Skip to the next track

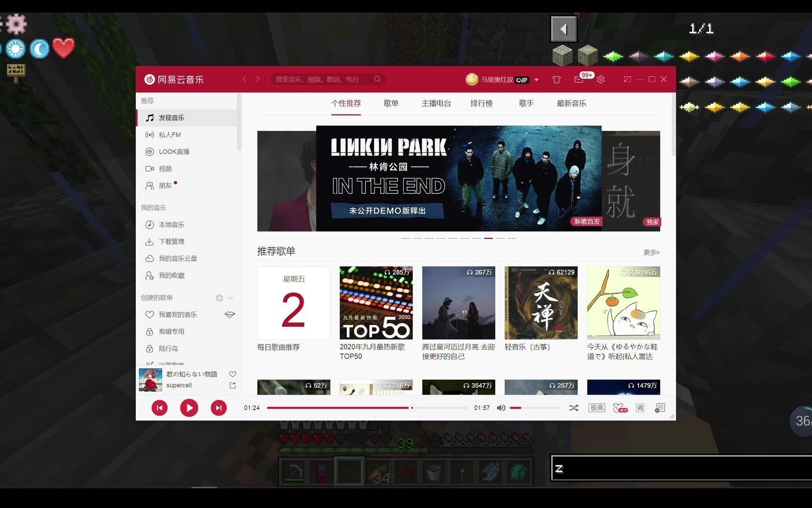219,408
